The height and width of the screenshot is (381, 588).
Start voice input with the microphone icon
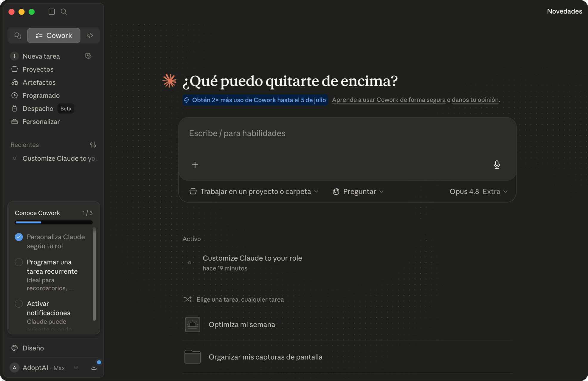pyautogui.click(x=497, y=165)
